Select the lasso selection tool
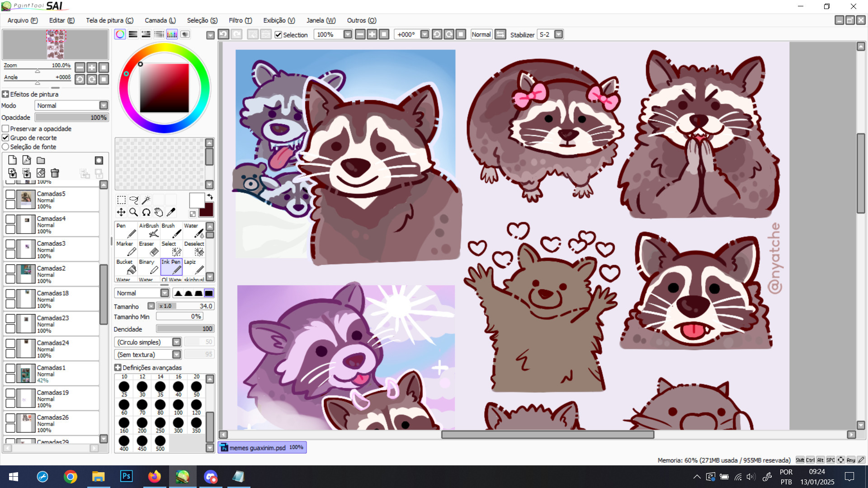Screen dimensions: 868x488 (134, 200)
